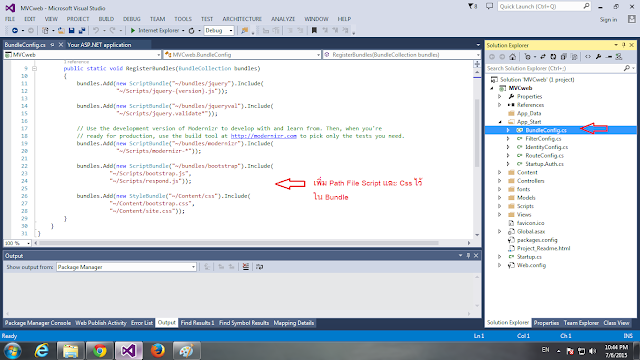This screenshot has height=360, width=640.
Task: Toggle auto hide pin on Output panel
Action: (468, 256)
